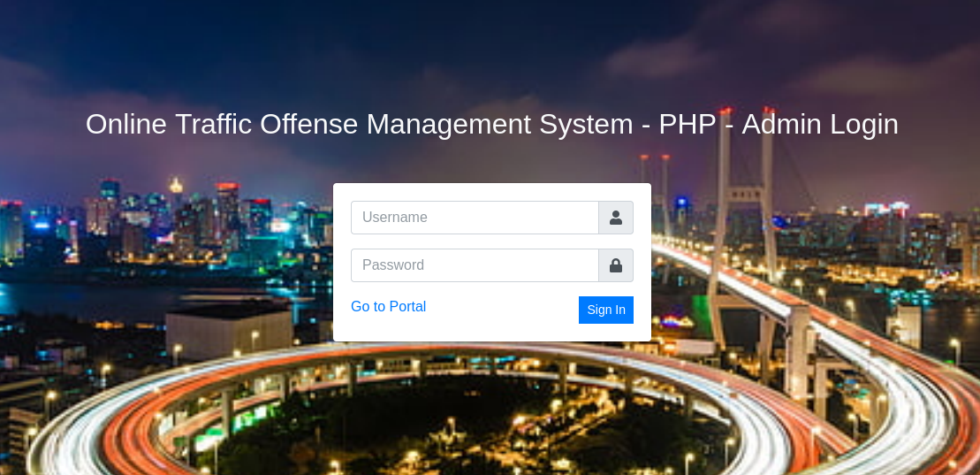Click the word "PHP" in the heading
Viewport: 980px width, 475px height.
click(x=687, y=124)
